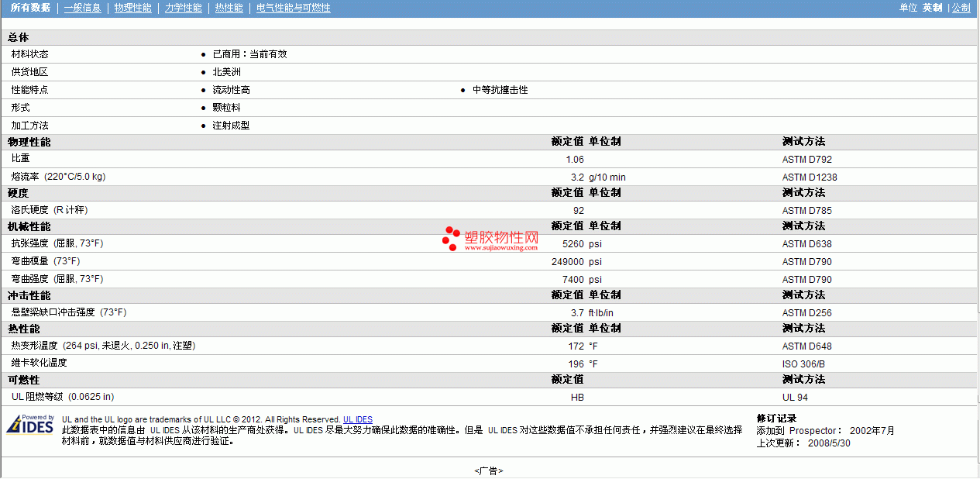Viewport: 980px width, 479px height.
Task: Click the 熔流率 row label
Action: click(x=58, y=177)
